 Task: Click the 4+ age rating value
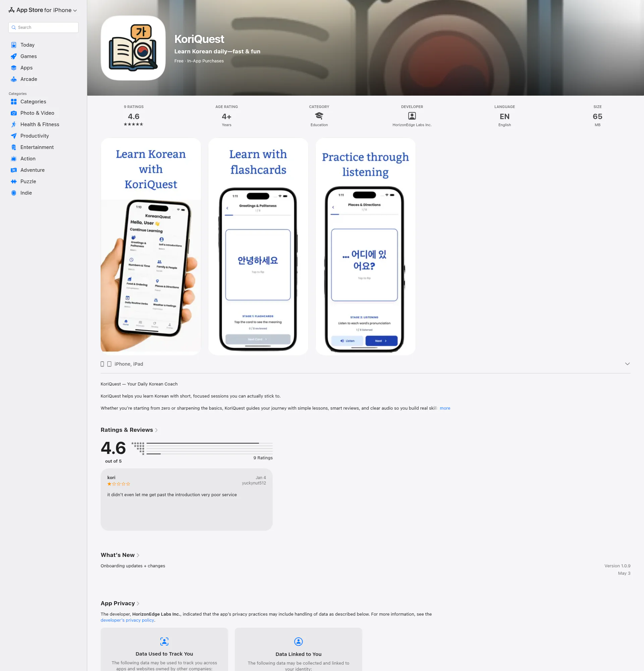point(226,116)
